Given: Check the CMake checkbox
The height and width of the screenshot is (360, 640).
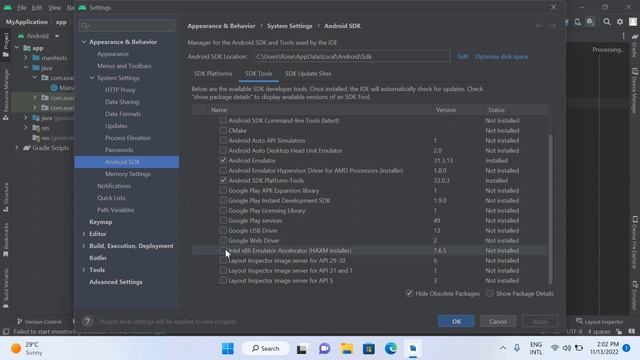Looking at the screenshot, I should click(223, 130).
